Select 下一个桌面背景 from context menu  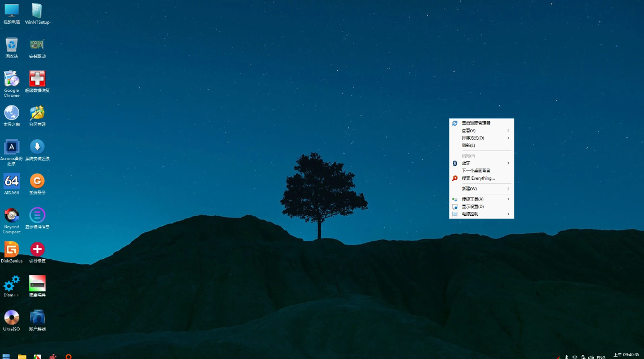[x=476, y=170]
